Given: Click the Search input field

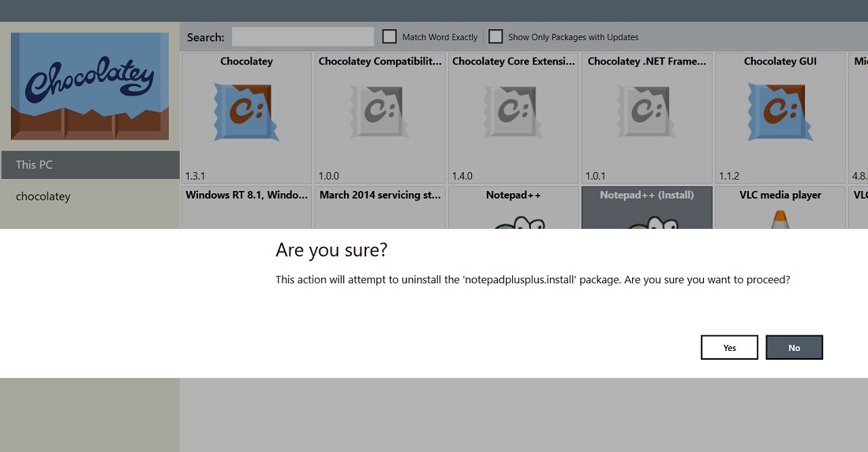Looking at the screenshot, I should point(303,37).
